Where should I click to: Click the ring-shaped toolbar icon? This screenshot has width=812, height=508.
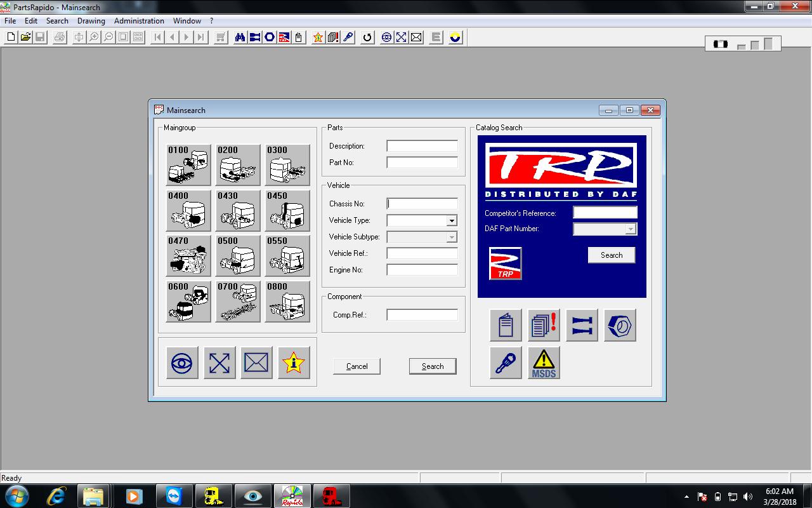coord(269,37)
